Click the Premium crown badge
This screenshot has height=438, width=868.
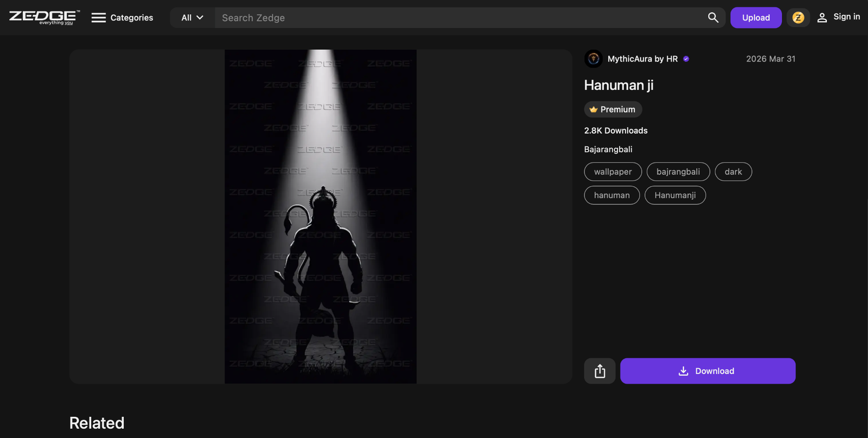tap(613, 109)
